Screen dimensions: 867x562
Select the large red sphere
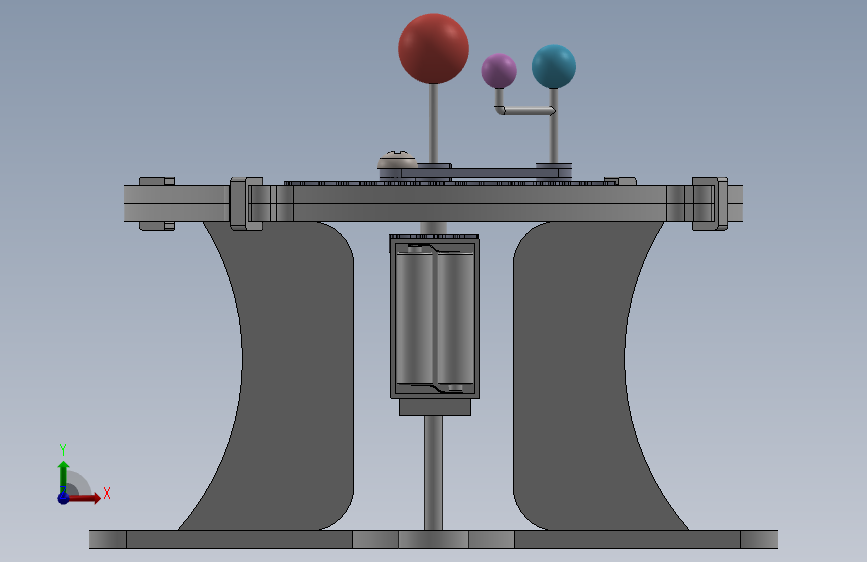pyautogui.click(x=434, y=49)
